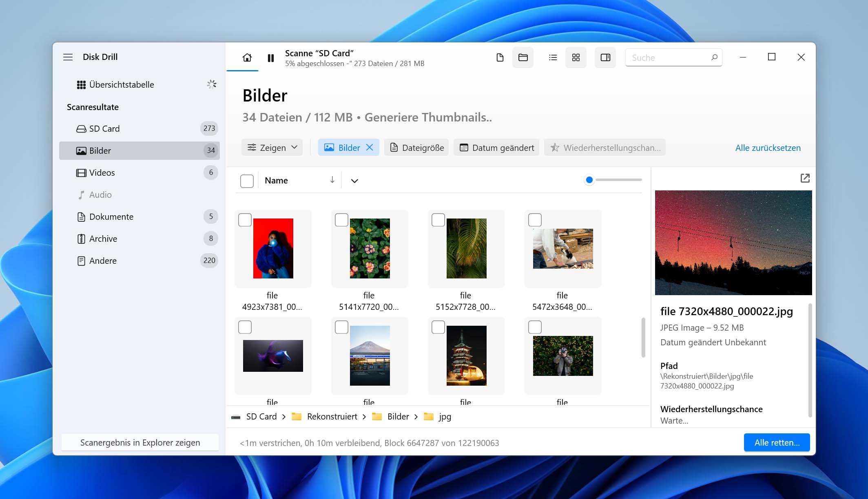868x499 pixels.
Task: Open the hamburger menu next to Disk Drill
Action: click(x=68, y=57)
